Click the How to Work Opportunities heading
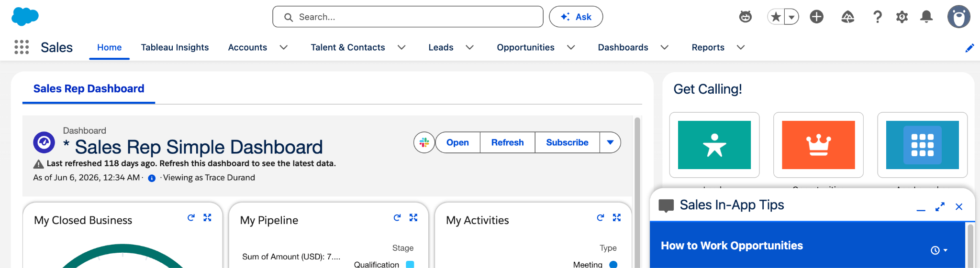980x268 pixels. click(732, 246)
